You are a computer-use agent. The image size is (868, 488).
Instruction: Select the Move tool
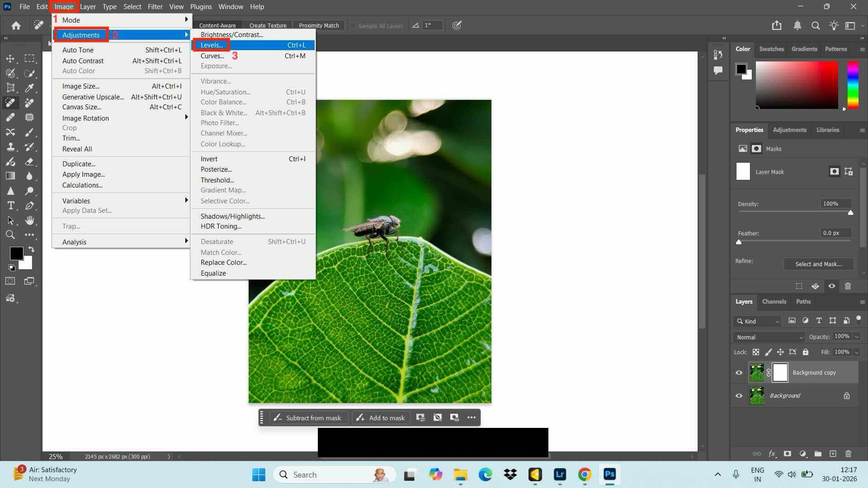click(x=11, y=58)
